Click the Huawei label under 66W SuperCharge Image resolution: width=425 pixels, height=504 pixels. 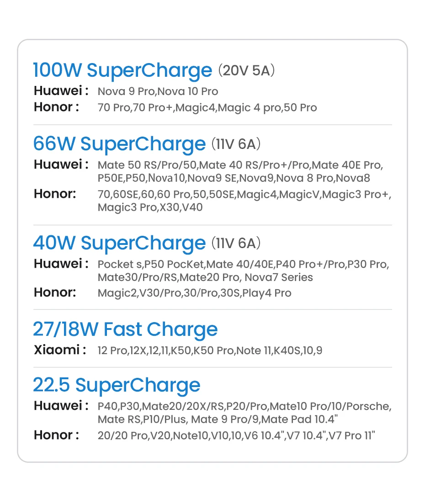click(61, 164)
